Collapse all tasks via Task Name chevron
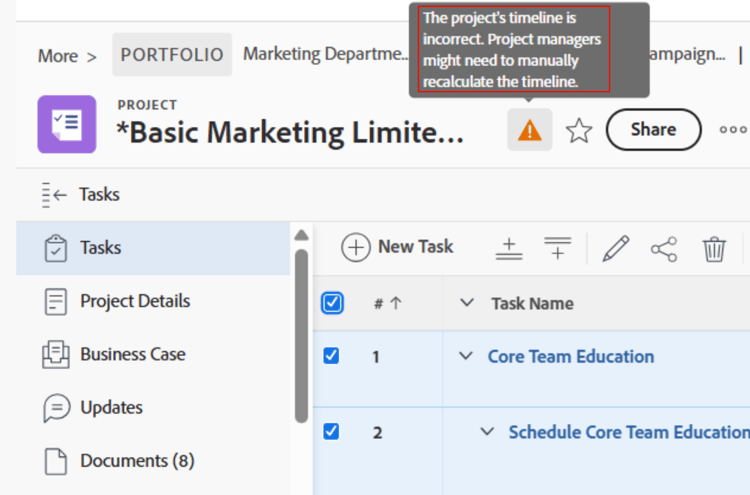Viewport: 750px width, 495px height. (467, 303)
